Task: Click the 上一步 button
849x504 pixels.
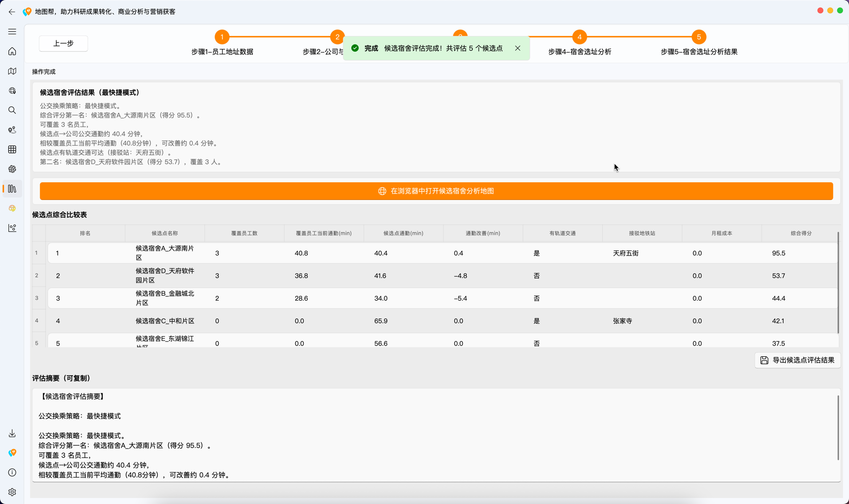Action: tap(63, 43)
